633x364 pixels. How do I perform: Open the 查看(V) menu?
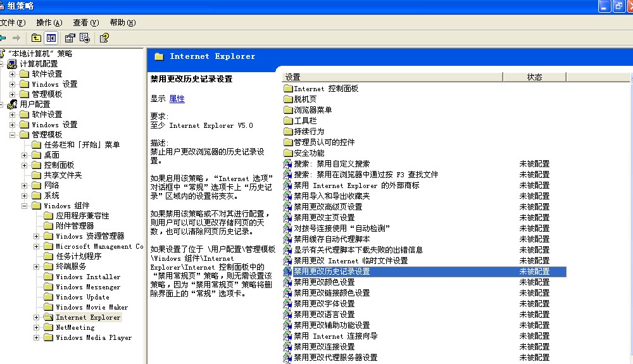pos(86,23)
